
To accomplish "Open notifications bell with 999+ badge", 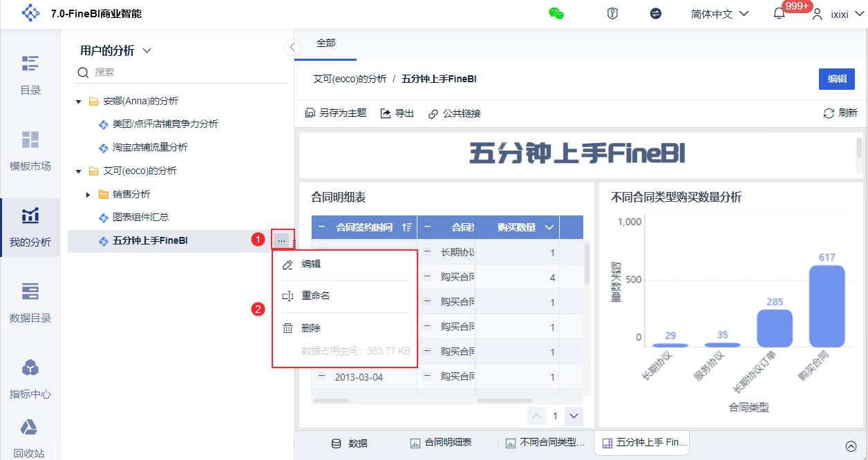I will (x=779, y=14).
